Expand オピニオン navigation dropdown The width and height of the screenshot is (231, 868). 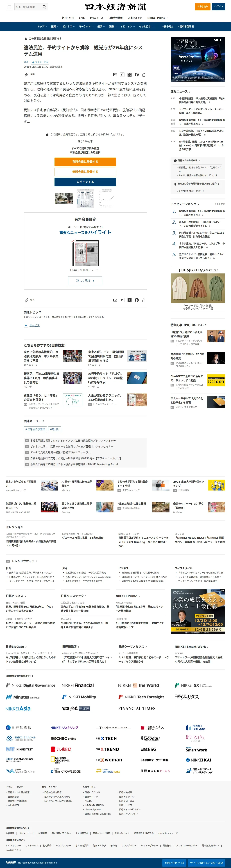(128, 27)
